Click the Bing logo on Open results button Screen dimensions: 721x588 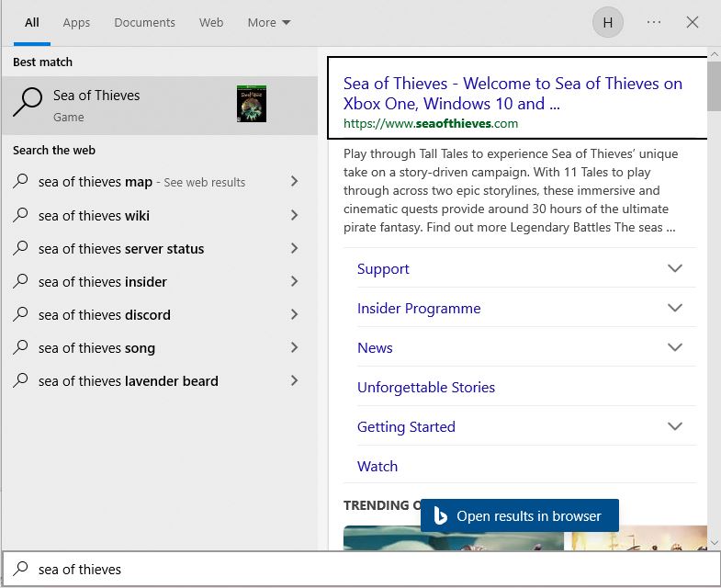click(x=440, y=516)
